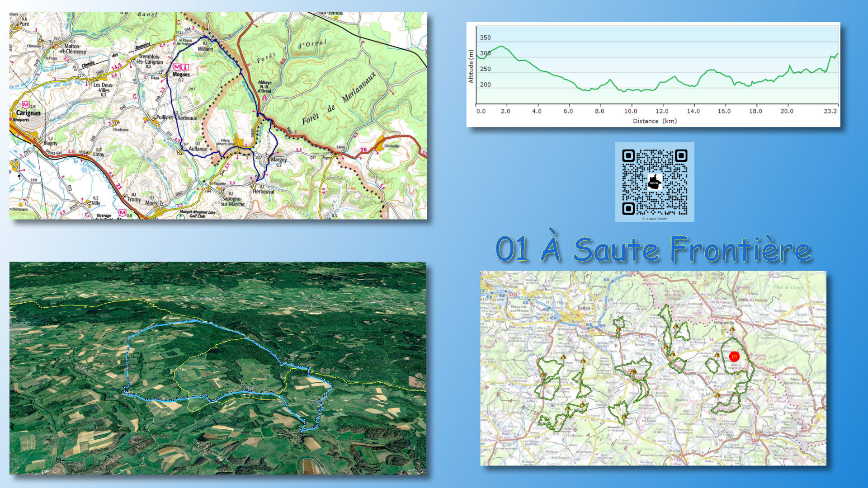Click the airport icon near Douzy
The width and height of the screenshot is (868, 488).
[616, 346]
